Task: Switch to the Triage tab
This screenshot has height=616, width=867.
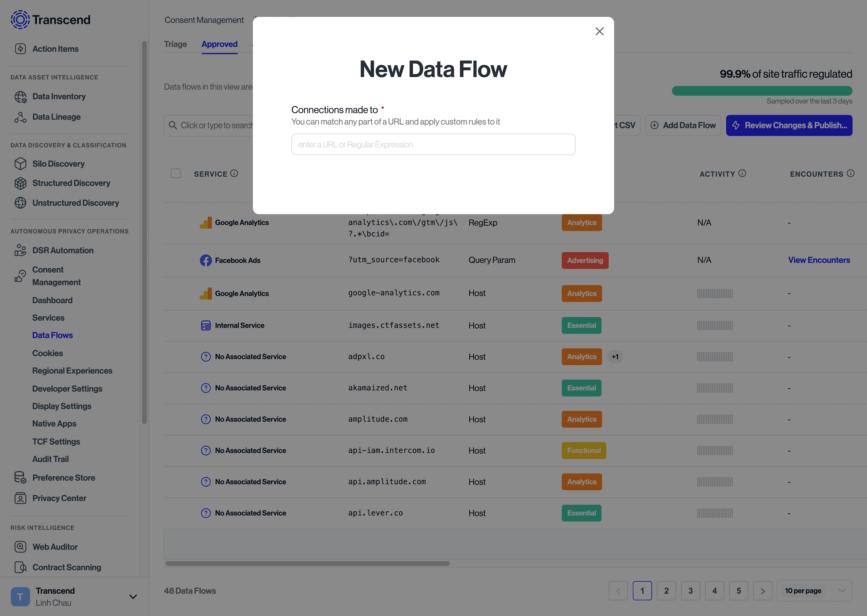Action: point(175,44)
